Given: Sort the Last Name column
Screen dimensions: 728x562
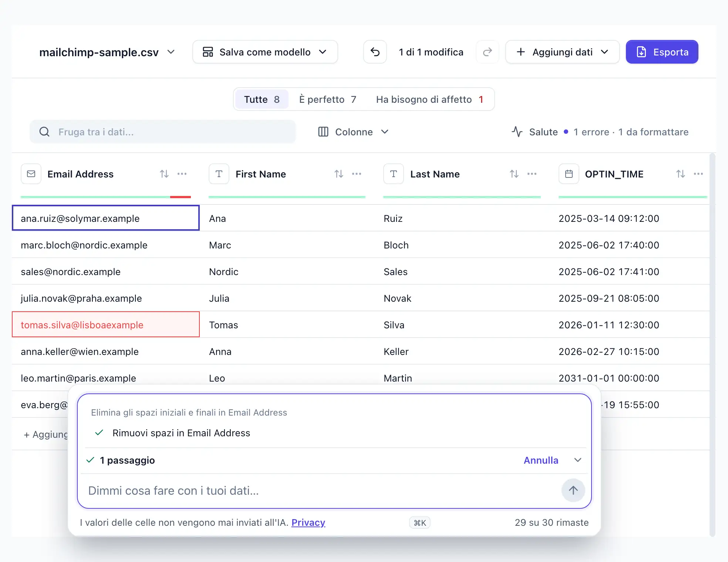Looking at the screenshot, I should [x=514, y=174].
